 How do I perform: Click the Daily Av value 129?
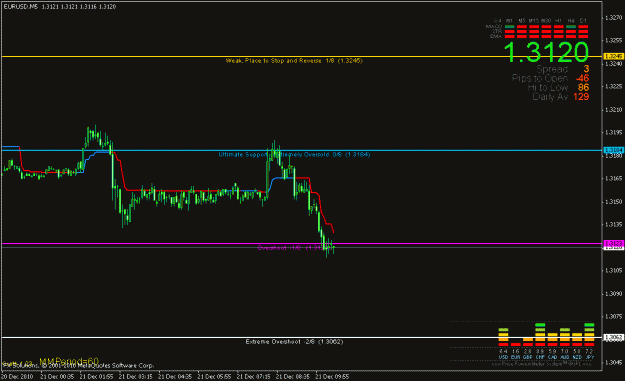581,96
